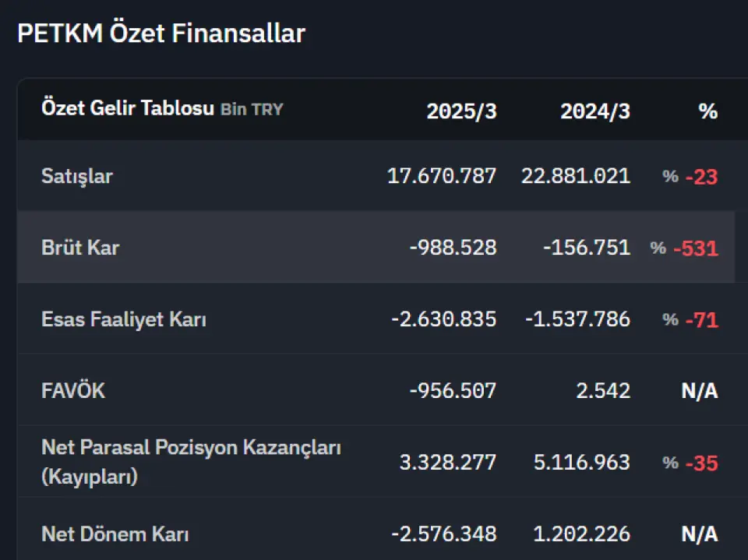748x560 pixels.
Task: Click the 2025/3 column header
Action: point(461,111)
